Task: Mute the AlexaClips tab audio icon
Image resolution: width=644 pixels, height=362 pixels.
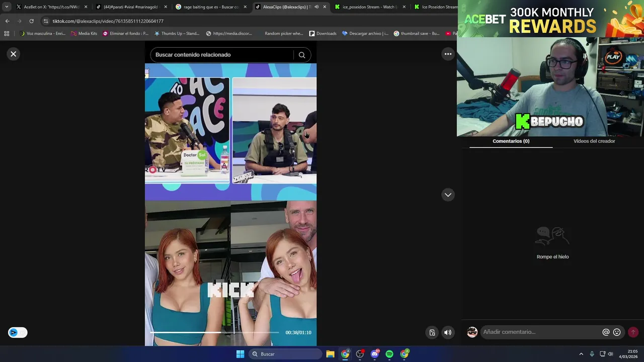Action: [x=316, y=7]
